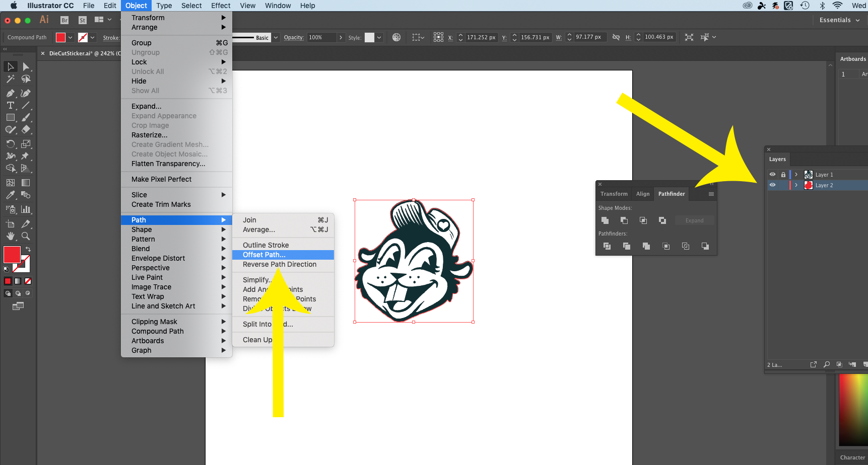Hide Layer 1 with eye icon
Image resolution: width=868 pixels, height=465 pixels.
coord(772,175)
